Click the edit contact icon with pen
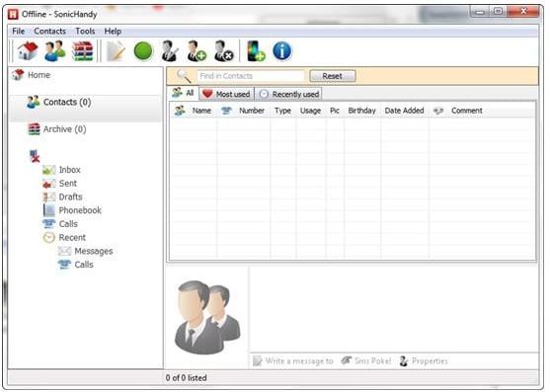This screenshot has width=550, height=392. [x=170, y=51]
